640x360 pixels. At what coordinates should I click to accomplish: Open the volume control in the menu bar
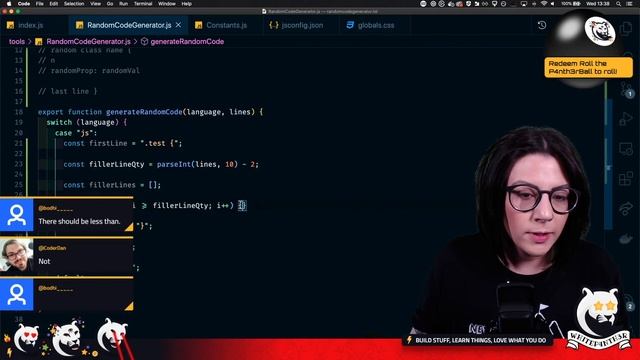tap(553, 4)
